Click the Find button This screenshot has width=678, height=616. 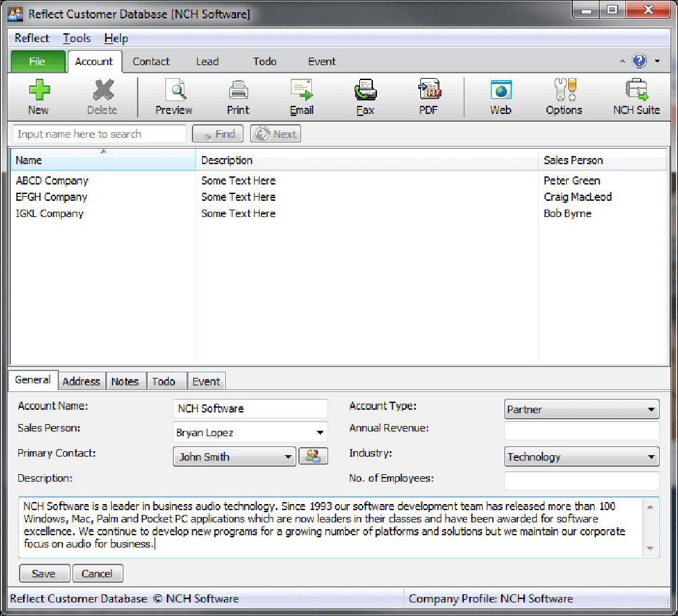tap(218, 134)
